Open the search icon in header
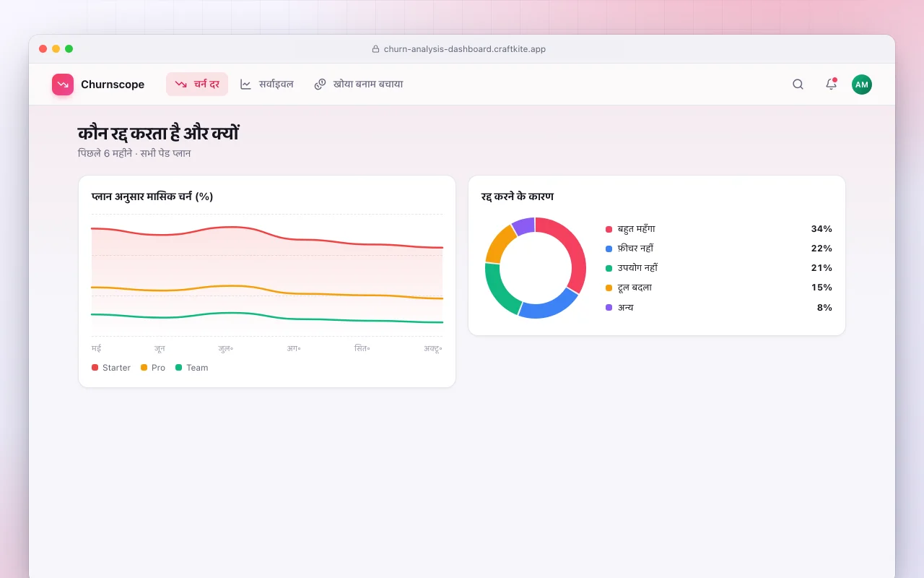This screenshot has width=924, height=578. tap(798, 85)
